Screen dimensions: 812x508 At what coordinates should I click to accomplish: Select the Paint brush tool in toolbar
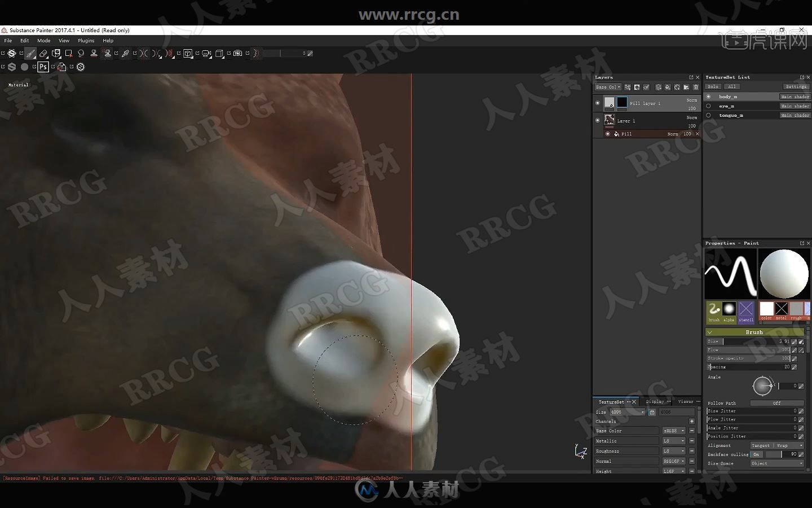(x=30, y=53)
